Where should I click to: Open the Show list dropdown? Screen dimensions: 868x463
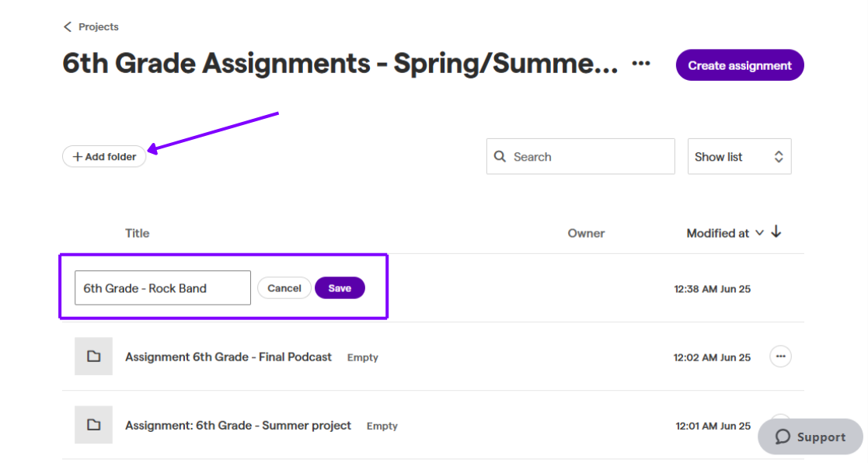739,157
